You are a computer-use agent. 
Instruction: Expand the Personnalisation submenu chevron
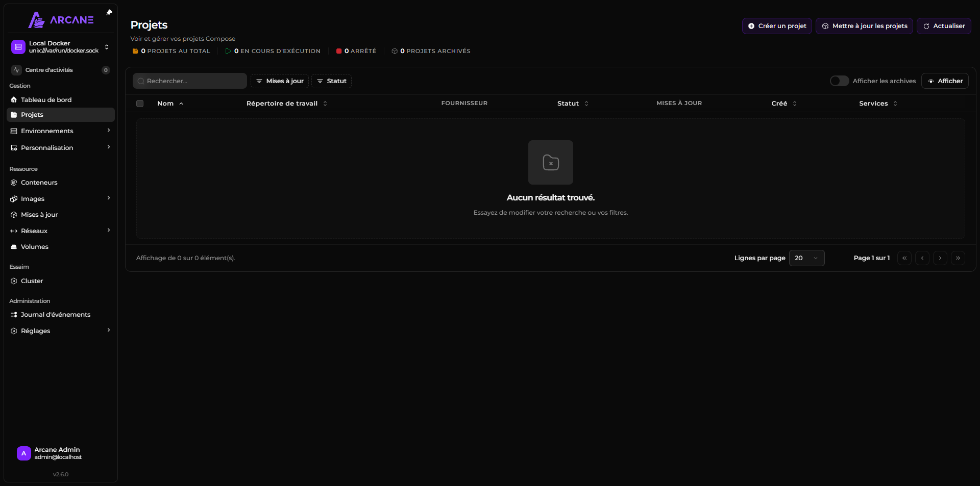point(109,147)
